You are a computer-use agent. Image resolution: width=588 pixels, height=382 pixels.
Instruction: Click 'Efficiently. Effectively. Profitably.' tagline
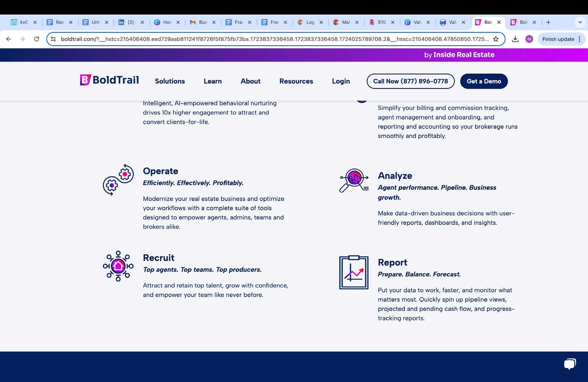tap(193, 183)
